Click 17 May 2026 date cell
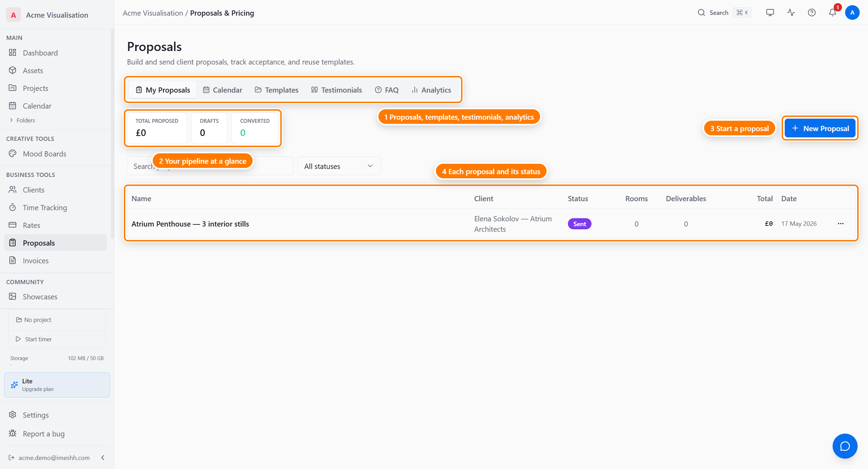The height and width of the screenshot is (469, 868). coord(799,224)
